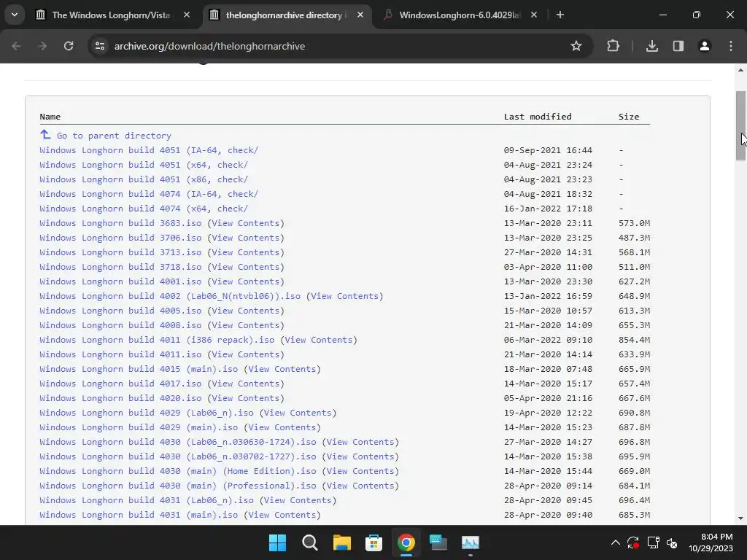
Task: Open Chrome three-dot menu
Action: click(731, 46)
